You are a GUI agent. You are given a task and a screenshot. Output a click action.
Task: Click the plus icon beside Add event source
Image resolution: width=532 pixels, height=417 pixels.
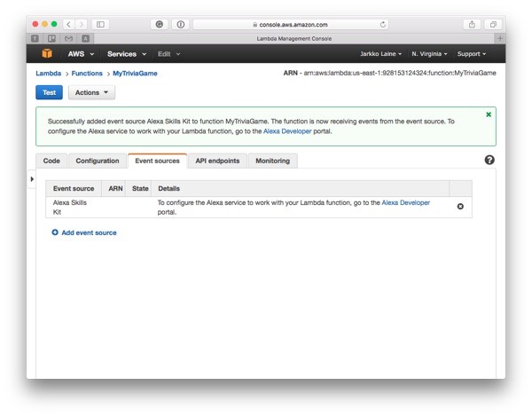click(x=55, y=232)
